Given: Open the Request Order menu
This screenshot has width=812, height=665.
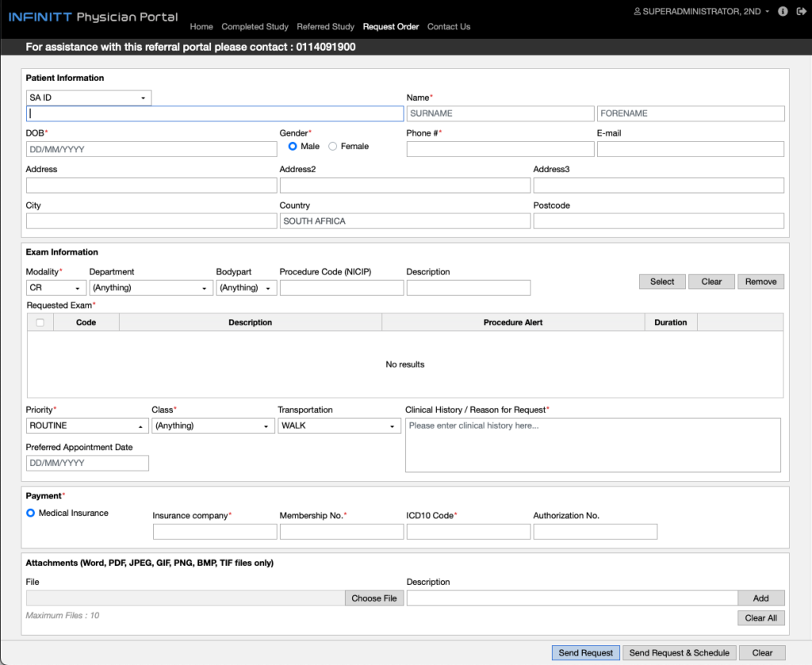Looking at the screenshot, I should pos(391,26).
